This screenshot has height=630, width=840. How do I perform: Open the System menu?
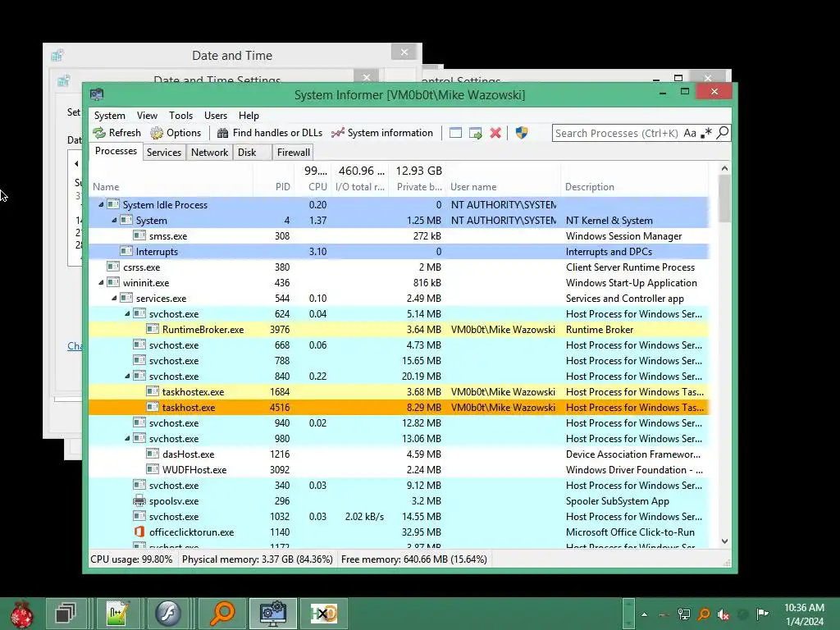[109, 116]
